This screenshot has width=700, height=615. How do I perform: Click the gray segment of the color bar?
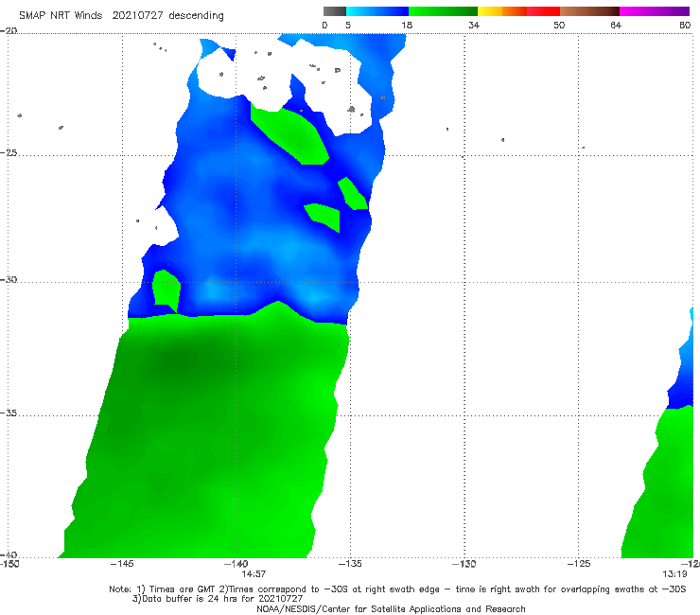pyautogui.click(x=335, y=11)
